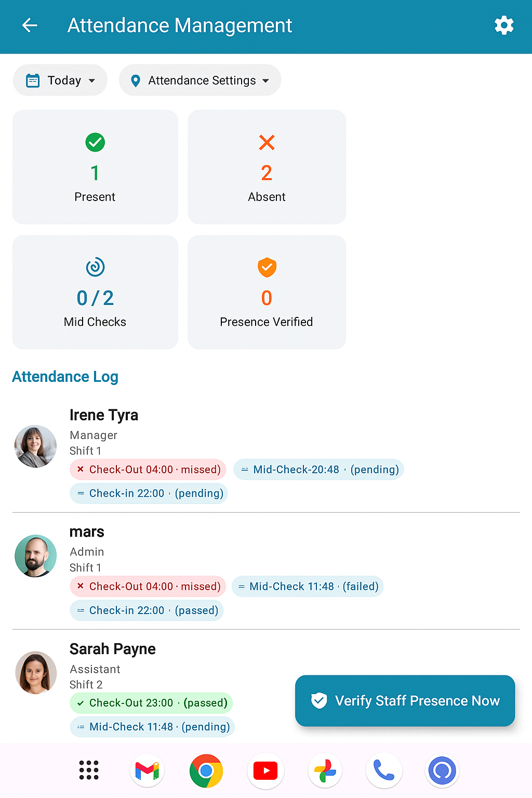Open settings via the gear icon
This screenshot has width=532, height=798.
tap(503, 25)
